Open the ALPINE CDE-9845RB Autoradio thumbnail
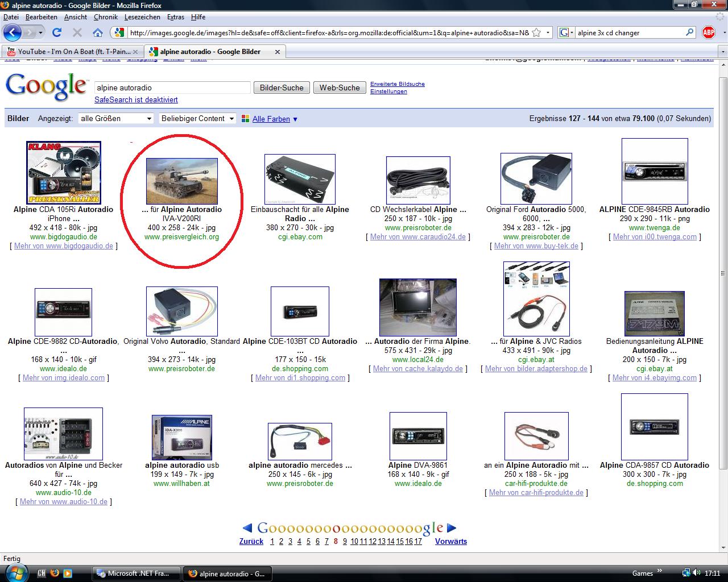The image size is (728, 582). tap(655, 171)
